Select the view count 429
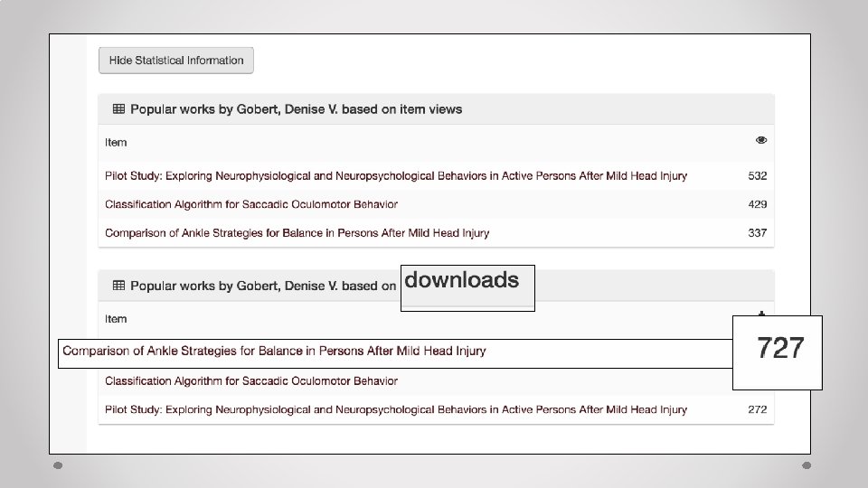The height and width of the screenshot is (488, 868). 758,204
